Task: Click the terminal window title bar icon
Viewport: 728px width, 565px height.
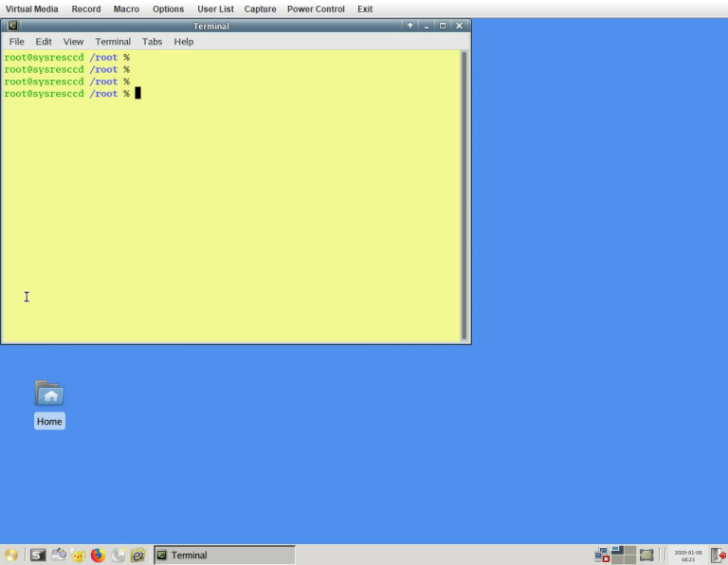Action: click(13, 26)
